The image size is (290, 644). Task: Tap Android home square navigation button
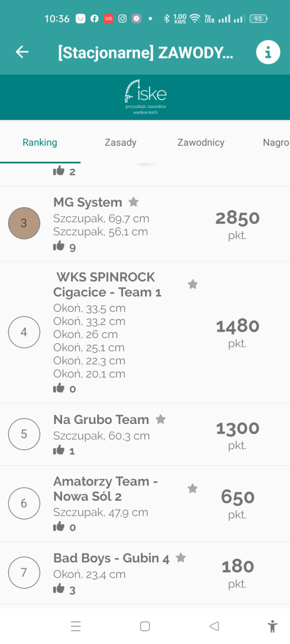coord(144,626)
